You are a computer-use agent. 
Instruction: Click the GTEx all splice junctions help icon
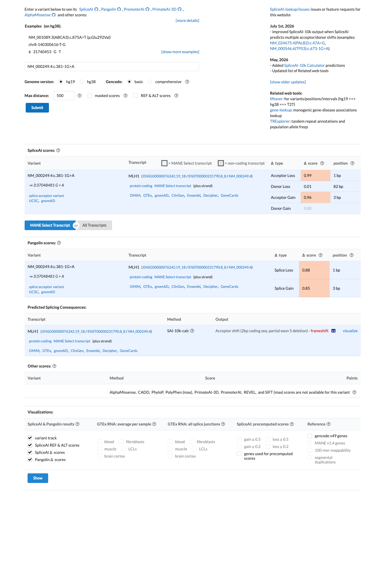(x=223, y=424)
